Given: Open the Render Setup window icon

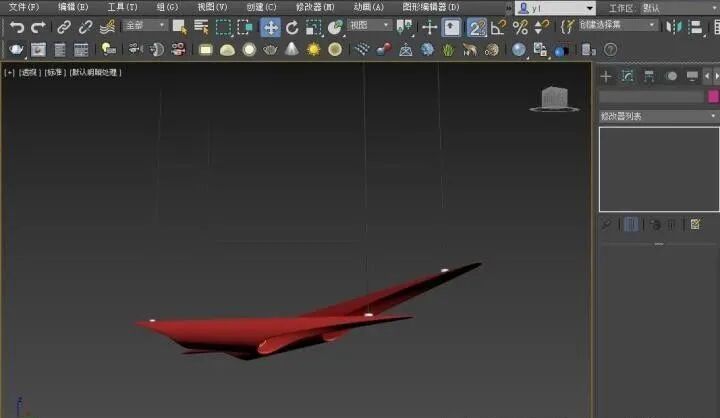Looking at the screenshot, I should pyautogui.click(x=38, y=50).
